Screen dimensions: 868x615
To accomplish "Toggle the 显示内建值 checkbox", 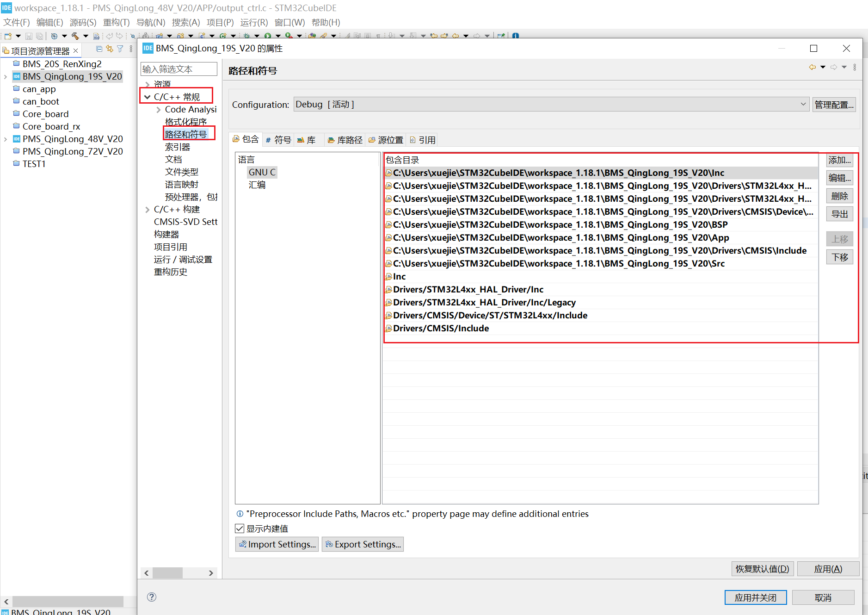I will (240, 528).
